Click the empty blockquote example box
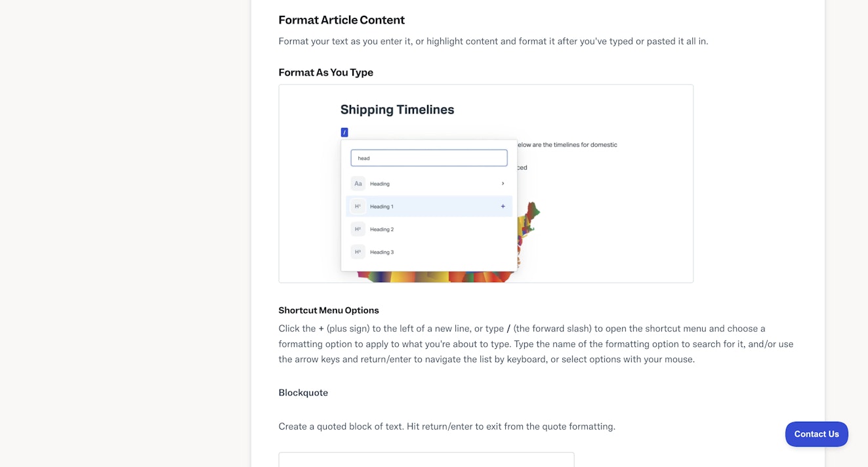 [x=426, y=459]
